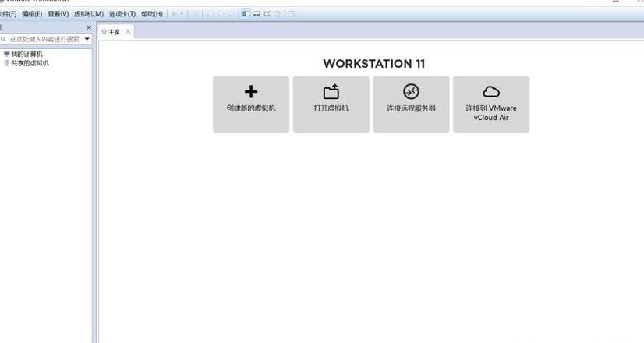Viewport: 644px width, 343px height.
Task: Open the 选项卡(T) menu
Action: click(x=122, y=14)
